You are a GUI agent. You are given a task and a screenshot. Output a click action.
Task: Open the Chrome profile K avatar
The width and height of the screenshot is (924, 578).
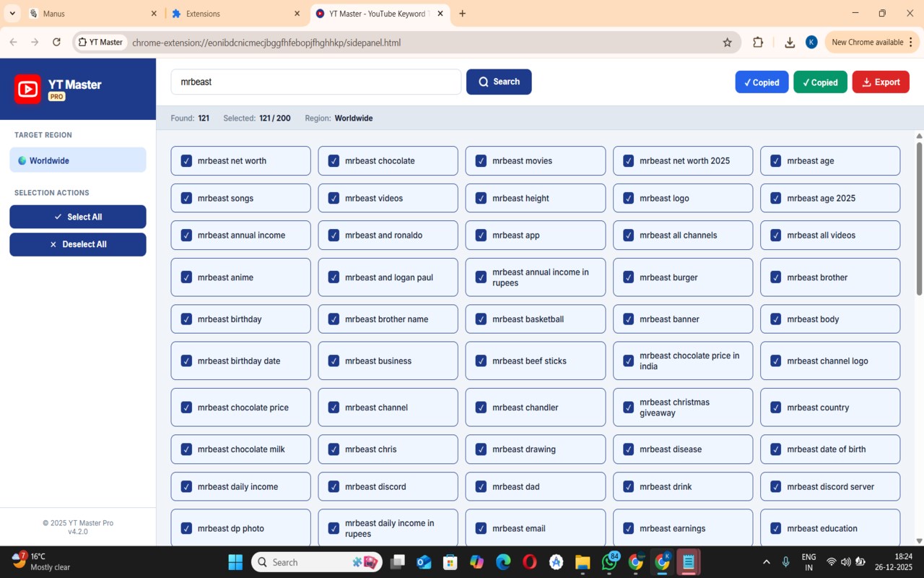click(x=811, y=43)
